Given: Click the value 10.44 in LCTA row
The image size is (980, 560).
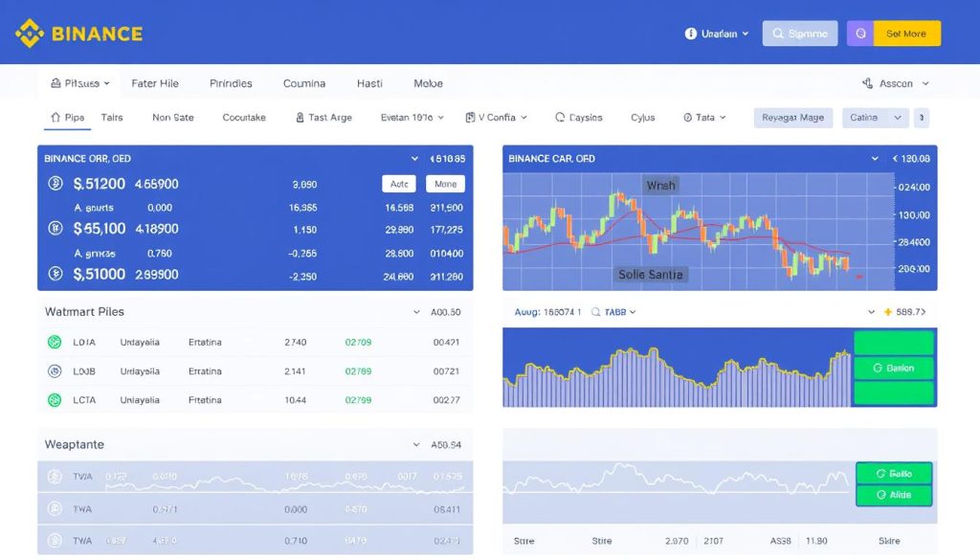Looking at the screenshot, I should click(x=295, y=399).
